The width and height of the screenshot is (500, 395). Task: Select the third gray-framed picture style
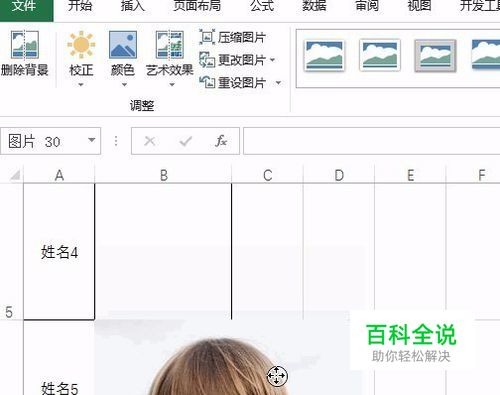coord(435,56)
